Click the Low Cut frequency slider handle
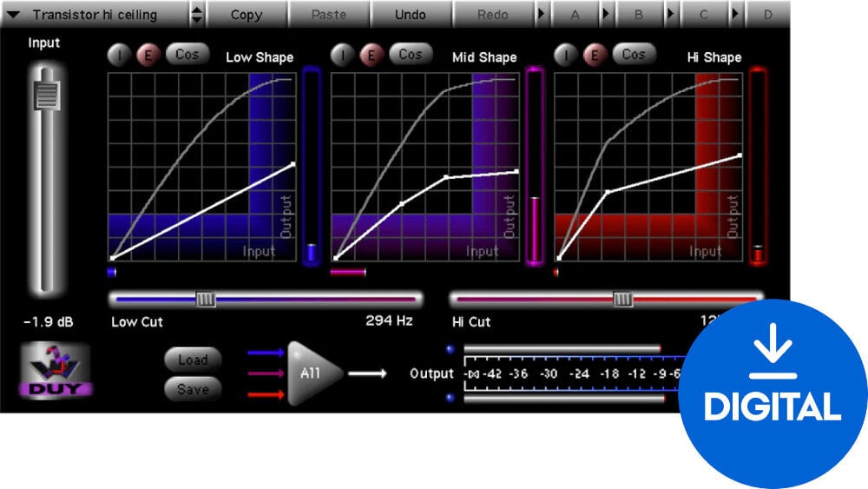868x489 pixels. click(x=206, y=300)
